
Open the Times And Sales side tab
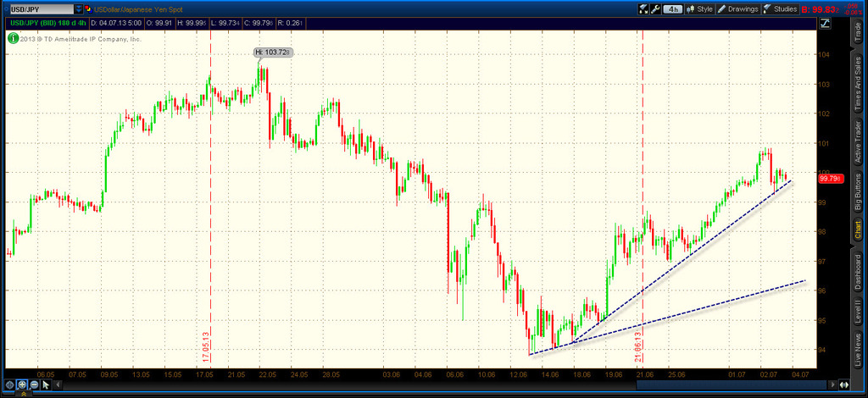pos(858,82)
